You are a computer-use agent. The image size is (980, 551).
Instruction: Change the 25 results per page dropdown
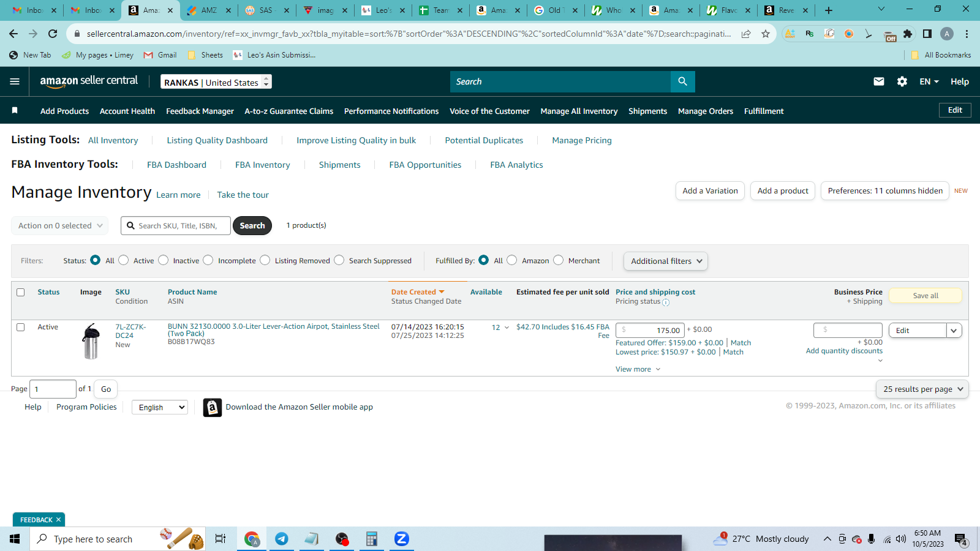pyautogui.click(x=922, y=389)
